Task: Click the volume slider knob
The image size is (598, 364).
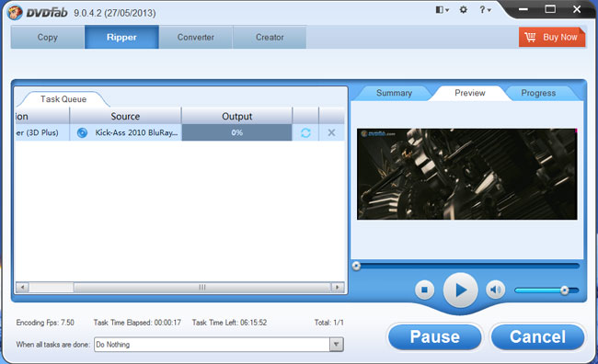Action: pos(565,290)
